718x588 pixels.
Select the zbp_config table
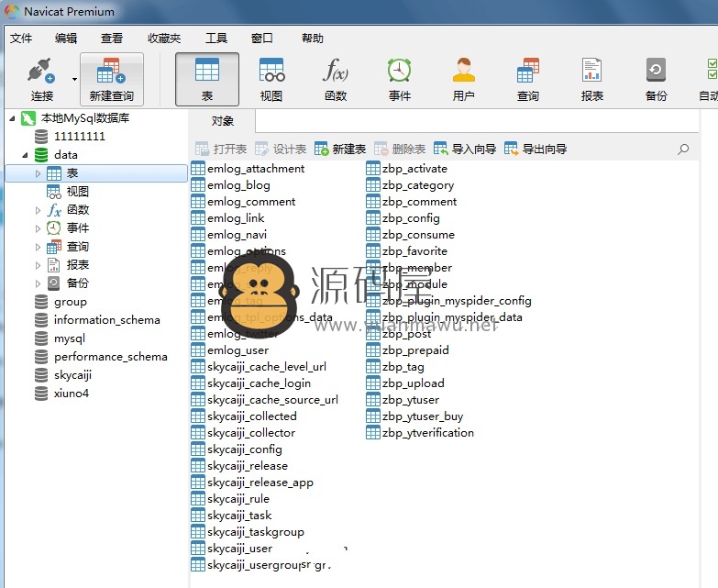coord(403,218)
